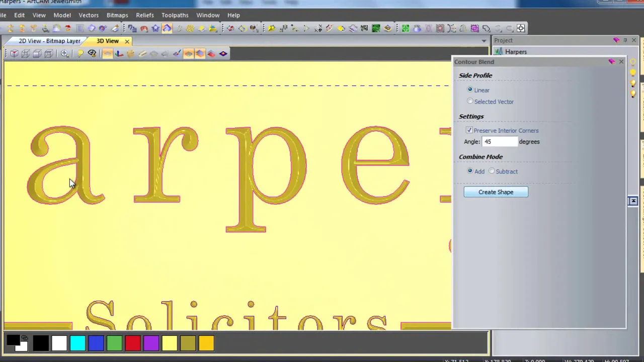Click the collapse panel icon on right edge
Viewport: 644px width, 362px height.
tap(633, 201)
